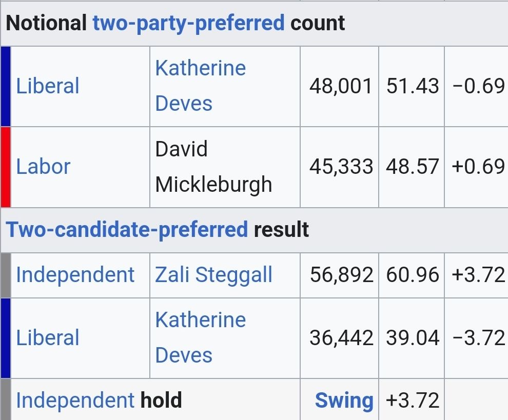Open the Zali Steggall candidate link
The image size is (508, 420).
tap(213, 275)
